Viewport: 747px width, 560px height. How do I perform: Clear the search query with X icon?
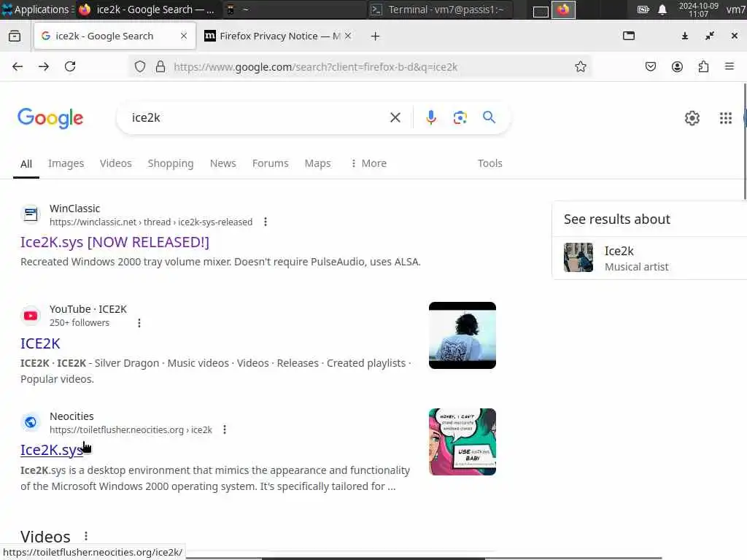coord(395,117)
